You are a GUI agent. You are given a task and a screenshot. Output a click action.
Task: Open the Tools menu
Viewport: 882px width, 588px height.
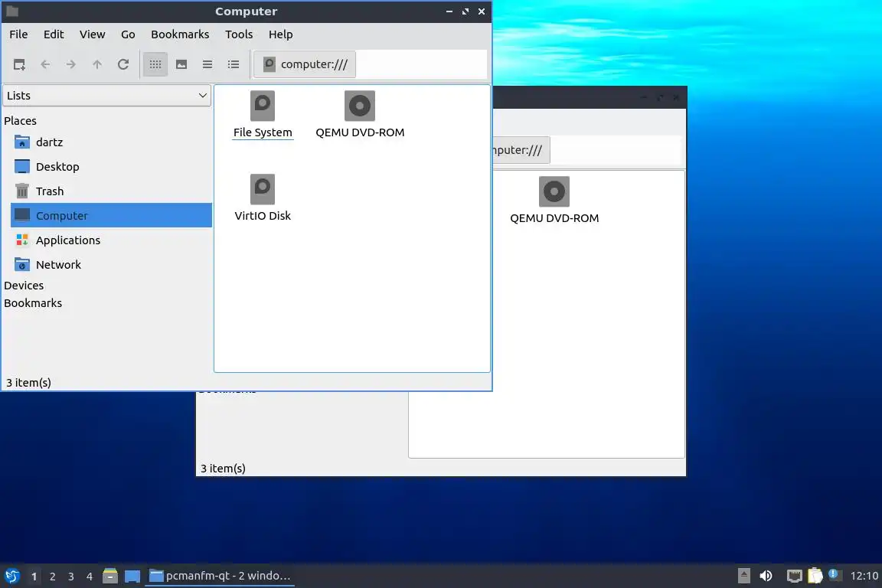239,34
